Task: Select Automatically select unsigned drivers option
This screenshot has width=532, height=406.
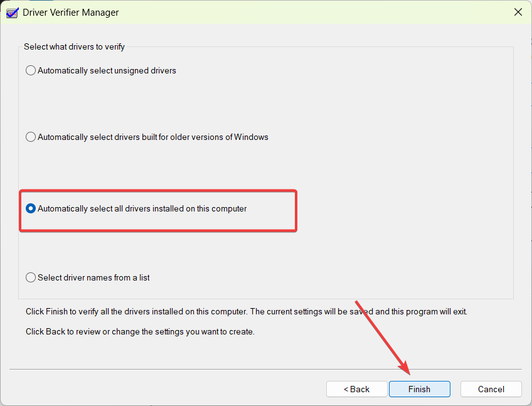Action: tap(101, 71)
